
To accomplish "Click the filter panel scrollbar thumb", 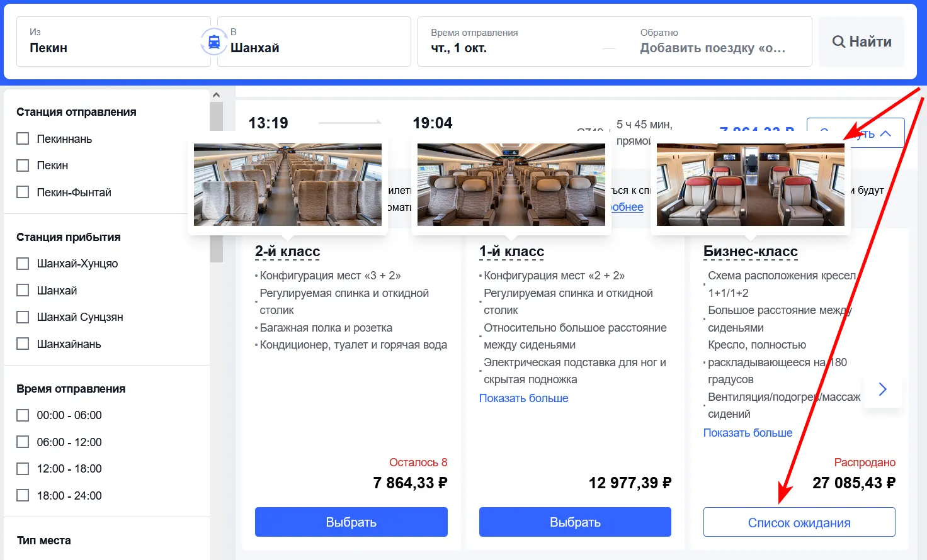I will click(x=216, y=181).
